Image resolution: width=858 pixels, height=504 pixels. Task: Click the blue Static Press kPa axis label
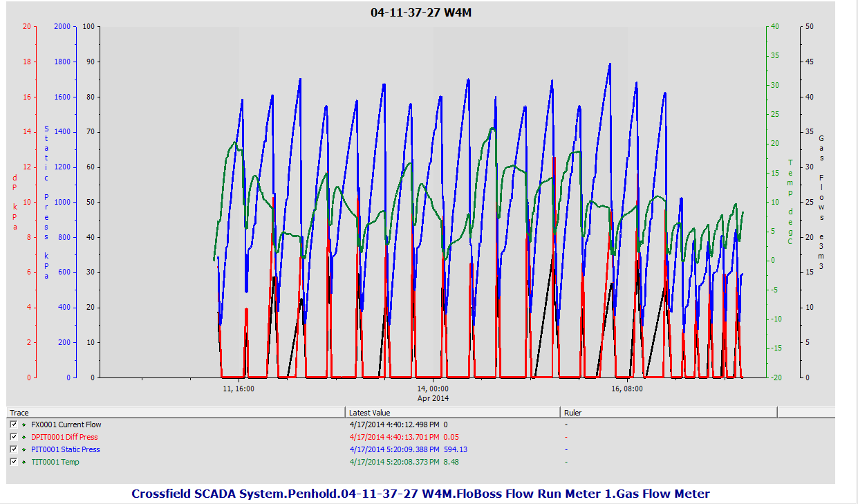[46, 202]
